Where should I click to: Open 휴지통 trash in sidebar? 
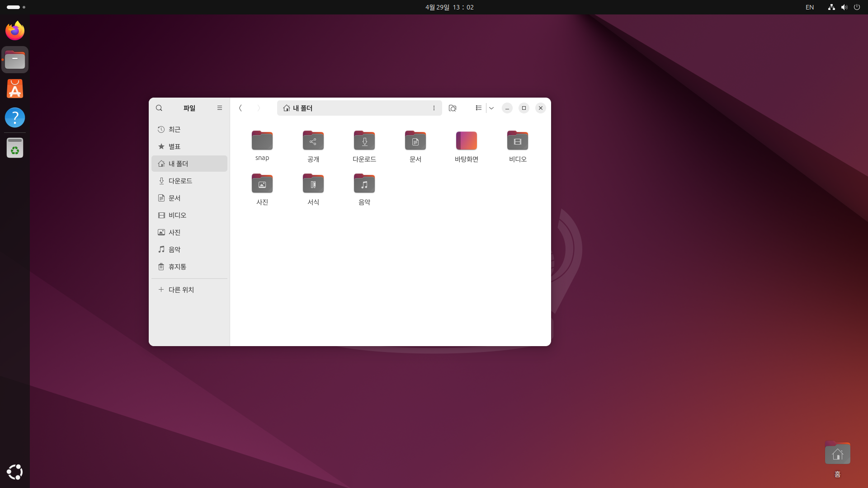pyautogui.click(x=177, y=267)
